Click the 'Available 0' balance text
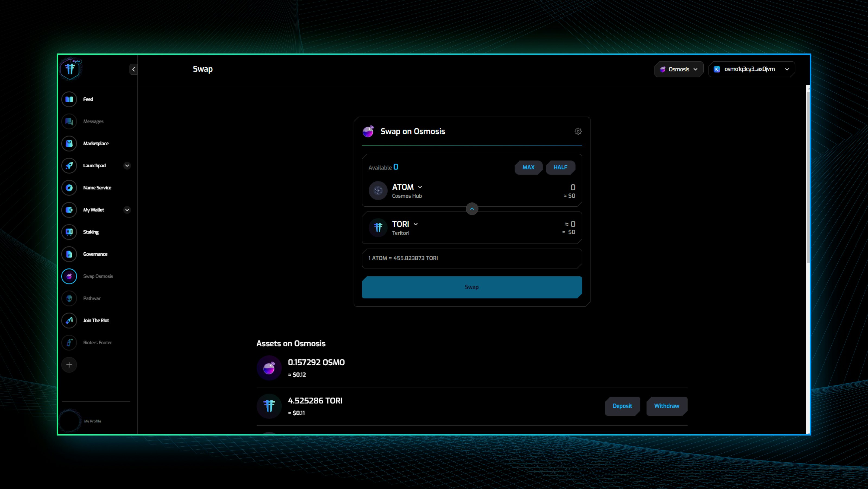The image size is (868, 489). tap(383, 167)
